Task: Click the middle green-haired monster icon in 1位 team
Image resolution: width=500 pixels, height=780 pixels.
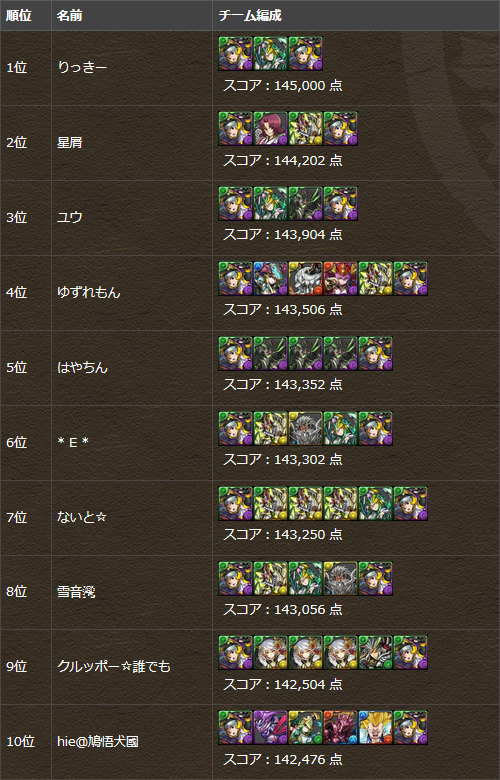Action: coord(271,54)
